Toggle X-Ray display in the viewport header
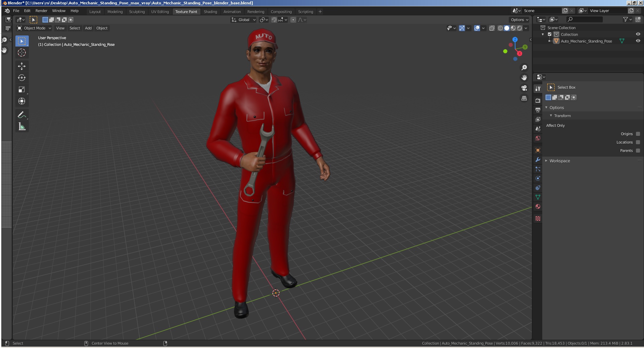 492,28
